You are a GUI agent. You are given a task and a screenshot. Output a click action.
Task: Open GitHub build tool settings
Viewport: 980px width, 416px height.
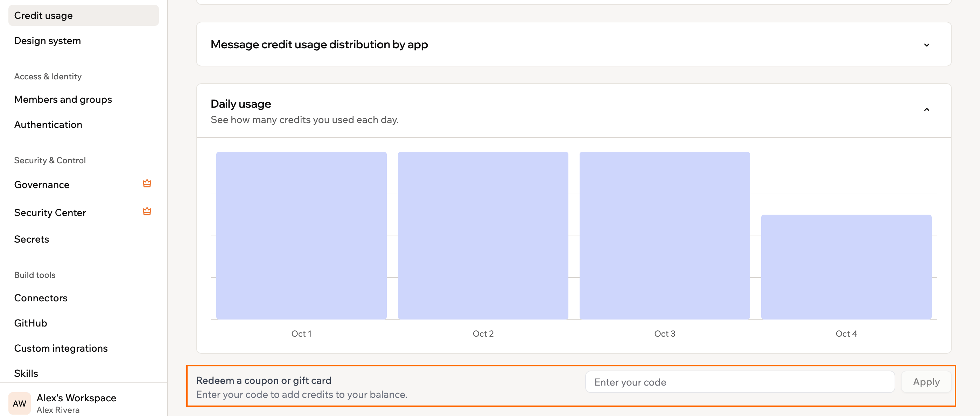(x=31, y=323)
